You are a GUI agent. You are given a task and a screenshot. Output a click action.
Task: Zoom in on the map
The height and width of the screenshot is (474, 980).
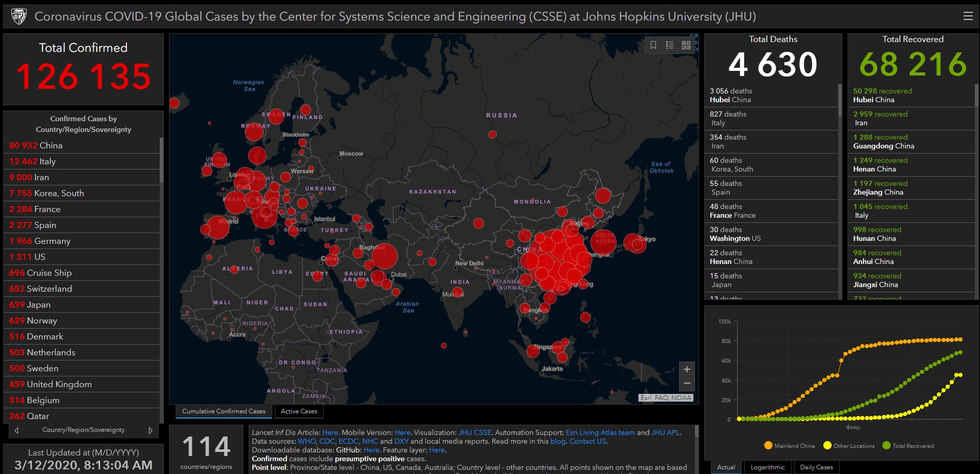[687, 369]
